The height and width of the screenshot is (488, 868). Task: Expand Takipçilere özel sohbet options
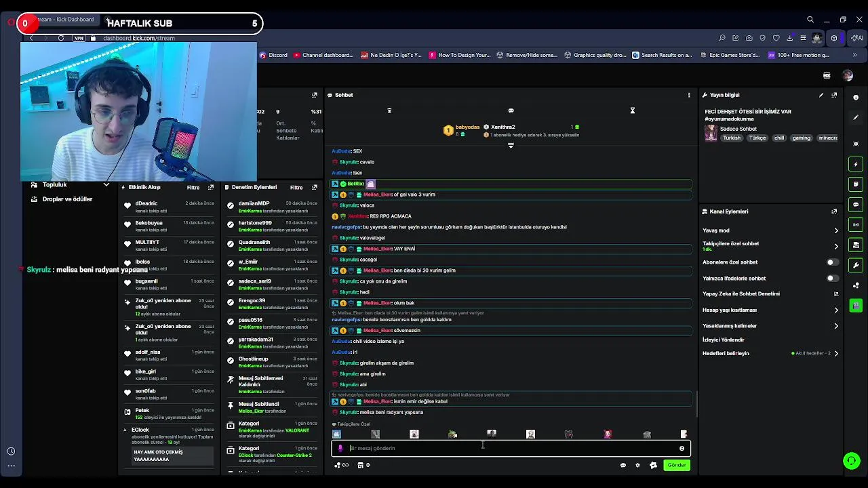835,246
